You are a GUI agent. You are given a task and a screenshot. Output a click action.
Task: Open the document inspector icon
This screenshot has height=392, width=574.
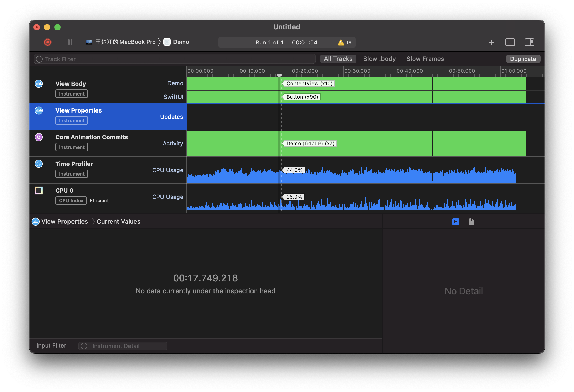point(471,222)
